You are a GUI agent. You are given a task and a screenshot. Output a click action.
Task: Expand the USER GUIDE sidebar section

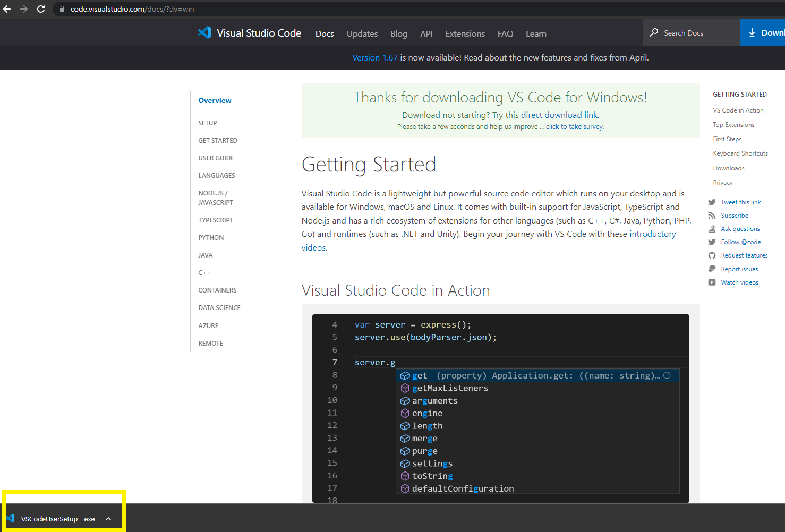click(216, 158)
